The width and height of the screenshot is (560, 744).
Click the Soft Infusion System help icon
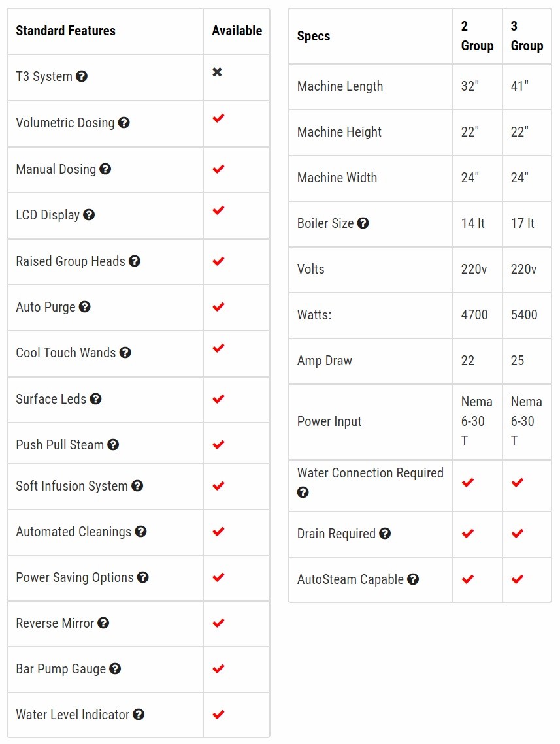click(137, 486)
